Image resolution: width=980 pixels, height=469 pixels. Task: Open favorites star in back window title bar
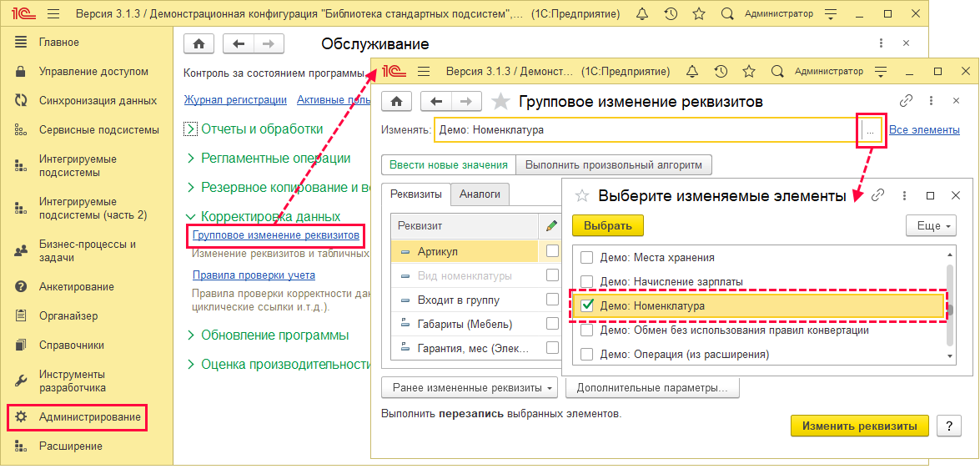(699, 13)
